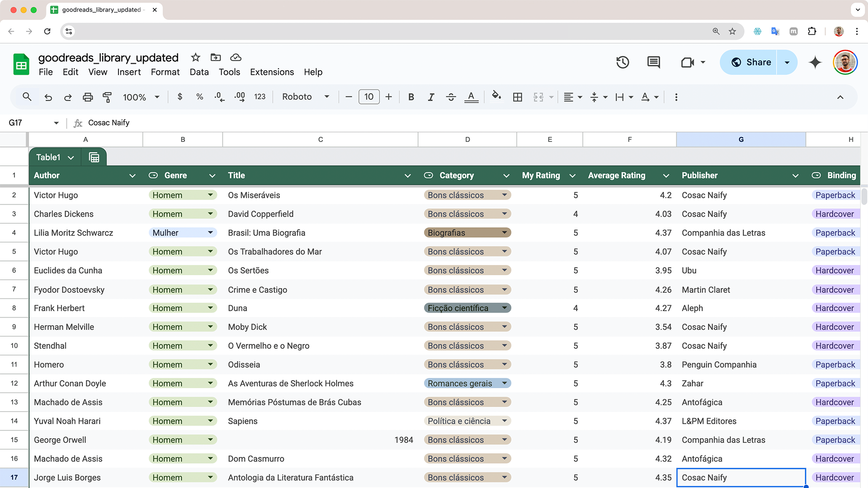Expand Genre dropdown for Lilia Moritz Schwarcz
The width and height of the screenshot is (868, 488).
pos(210,233)
